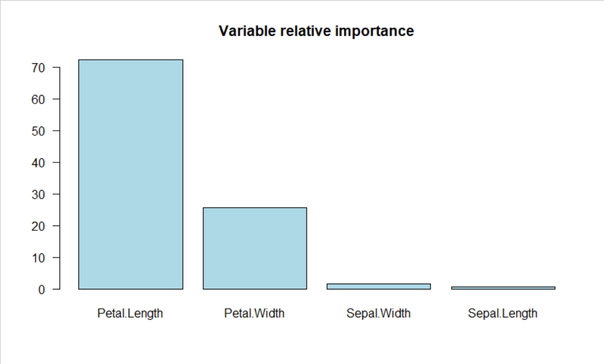Select the Sepal.Width bar
Viewport: 604px width, 364px height.
tap(379, 287)
